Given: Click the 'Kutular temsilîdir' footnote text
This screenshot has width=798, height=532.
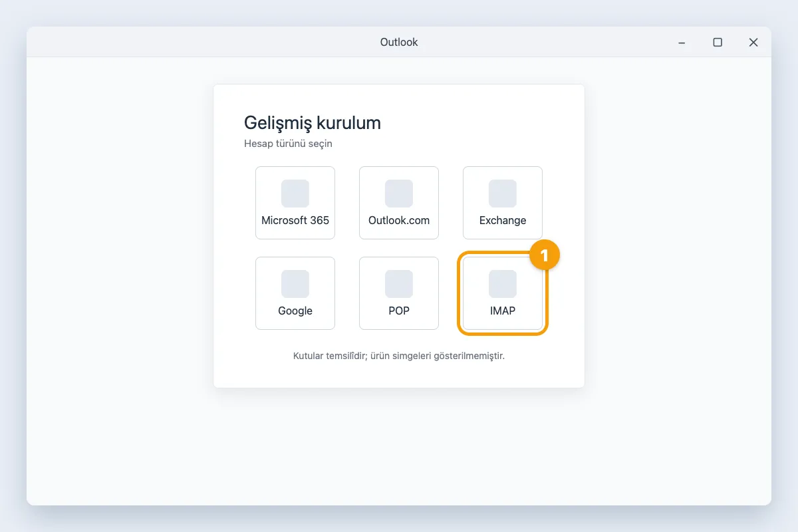Looking at the screenshot, I should (399, 356).
